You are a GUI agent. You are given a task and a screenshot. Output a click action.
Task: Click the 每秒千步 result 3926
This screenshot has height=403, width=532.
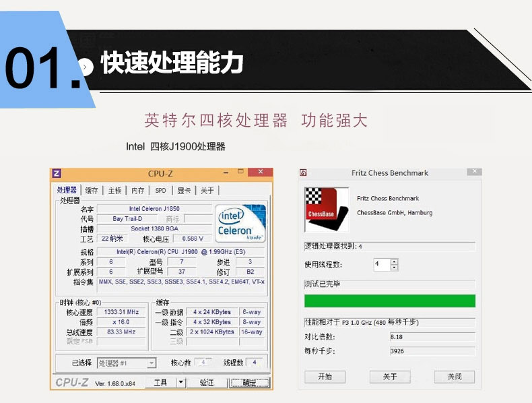tap(432, 351)
